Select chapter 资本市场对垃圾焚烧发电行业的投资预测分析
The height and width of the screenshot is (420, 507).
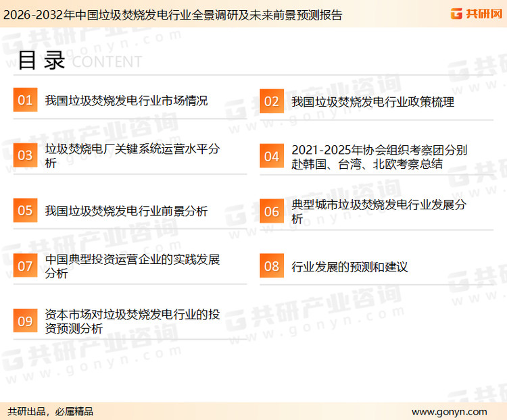[132, 321]
